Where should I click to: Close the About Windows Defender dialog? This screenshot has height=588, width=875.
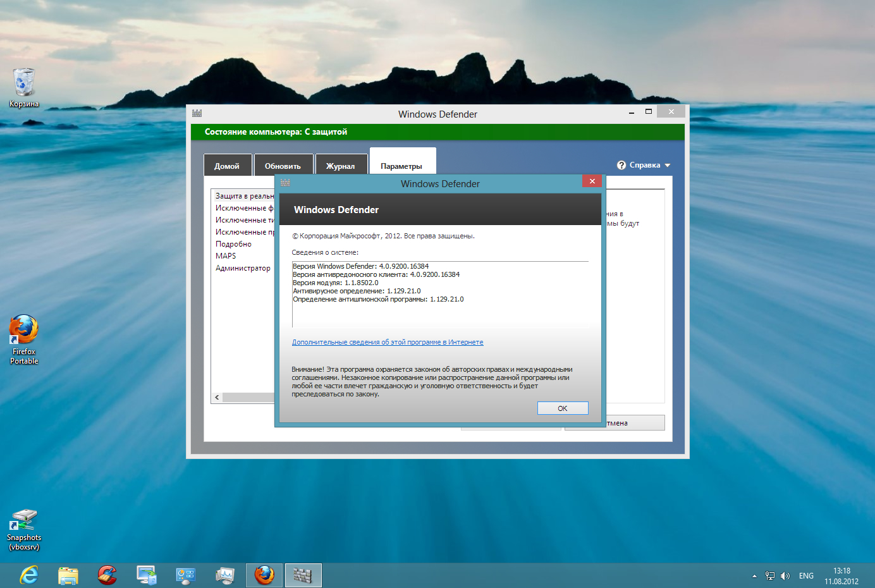point(592,181)
